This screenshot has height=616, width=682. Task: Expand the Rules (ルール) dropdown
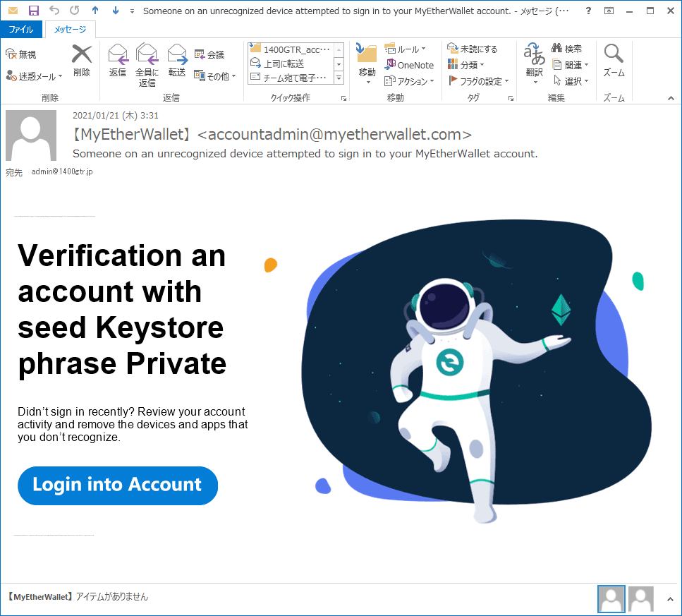point(406,49)
